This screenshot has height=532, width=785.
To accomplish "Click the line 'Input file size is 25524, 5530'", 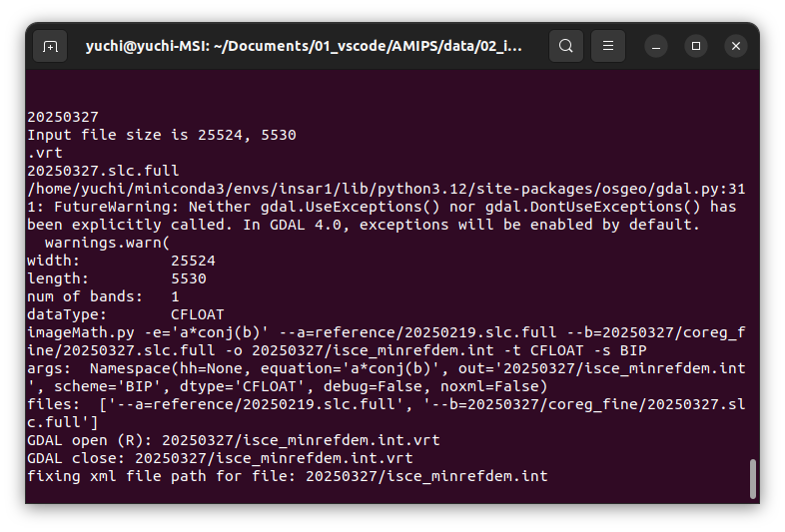I will click(162, 135).
